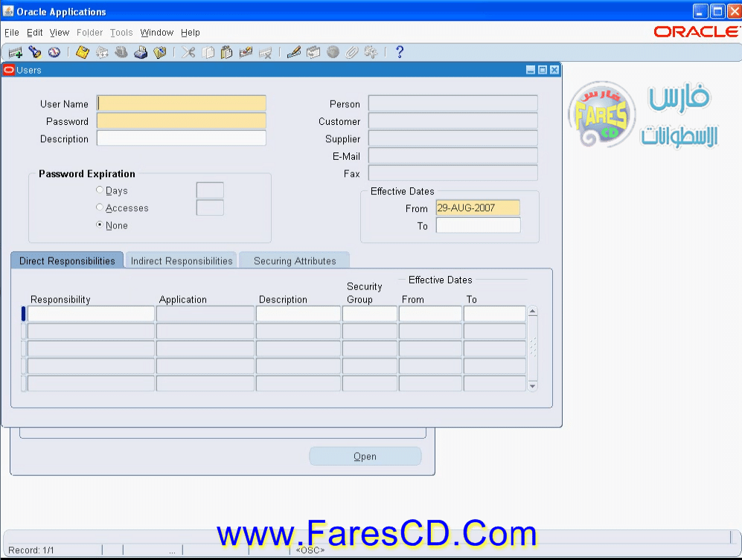Show the Navigator using the compass icon
Image resolution: width=742 pixels, height=560 pixels.
[54, 52]
